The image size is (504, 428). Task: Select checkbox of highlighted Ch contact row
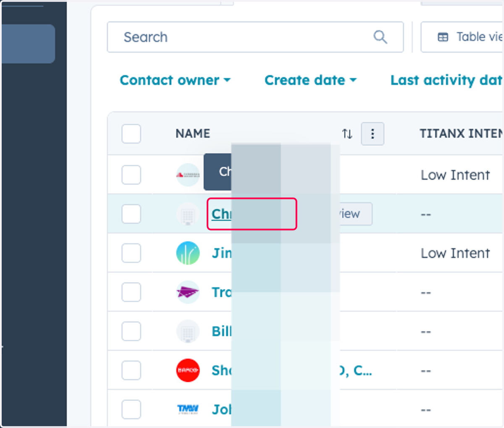pos(131,214)
